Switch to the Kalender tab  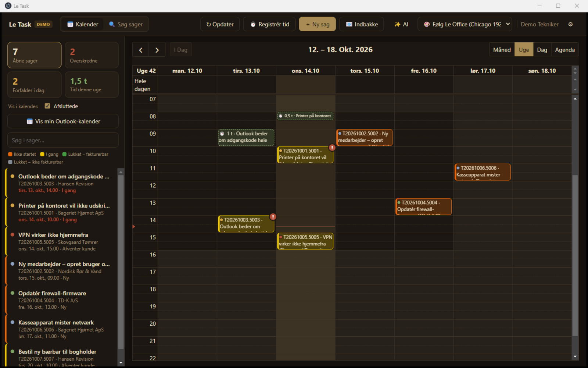point(83,24)
